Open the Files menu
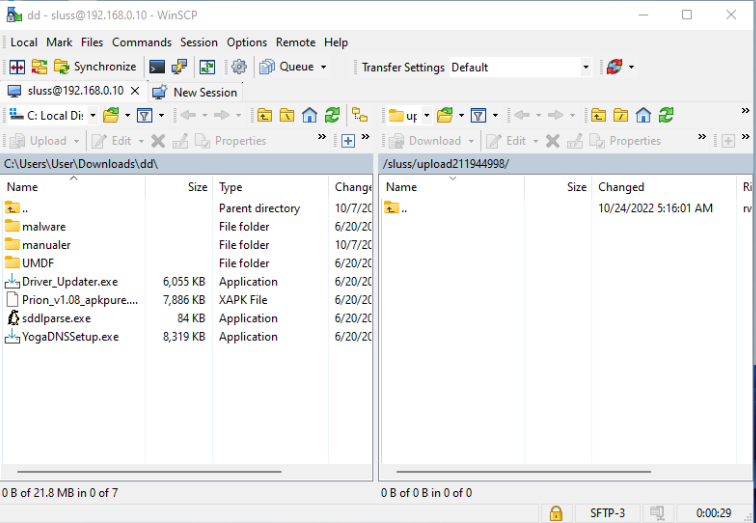The image size is (756, 523). click(x=92, y=42)
